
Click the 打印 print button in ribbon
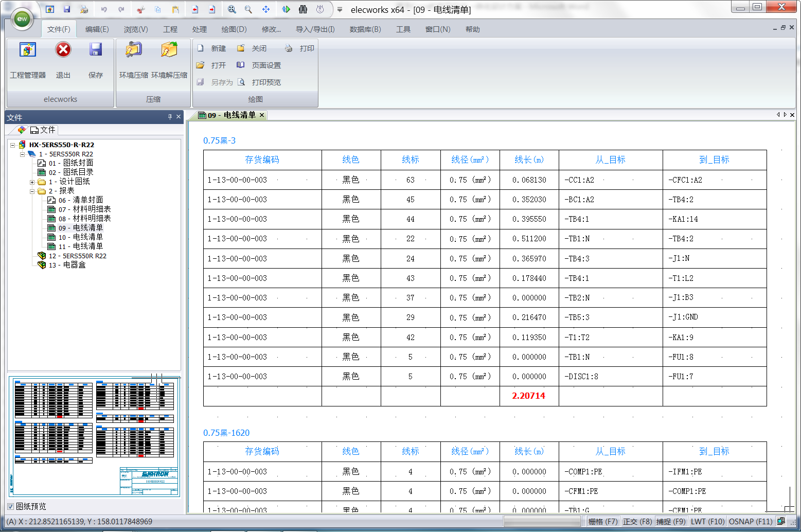click(x=299, y=48)
